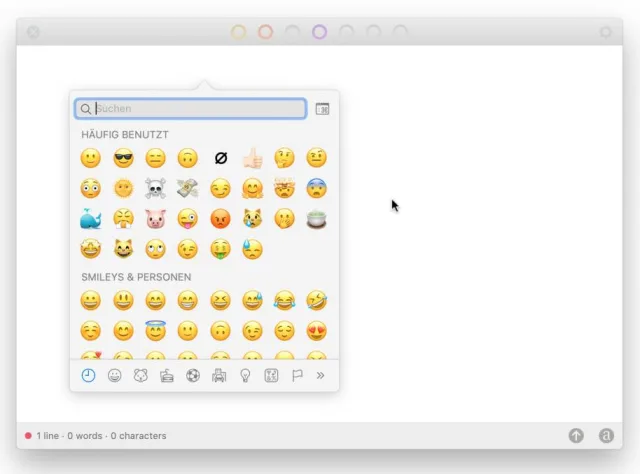Click the '0 words' status text
Screen dimensions: 640x474
point(85,436)
